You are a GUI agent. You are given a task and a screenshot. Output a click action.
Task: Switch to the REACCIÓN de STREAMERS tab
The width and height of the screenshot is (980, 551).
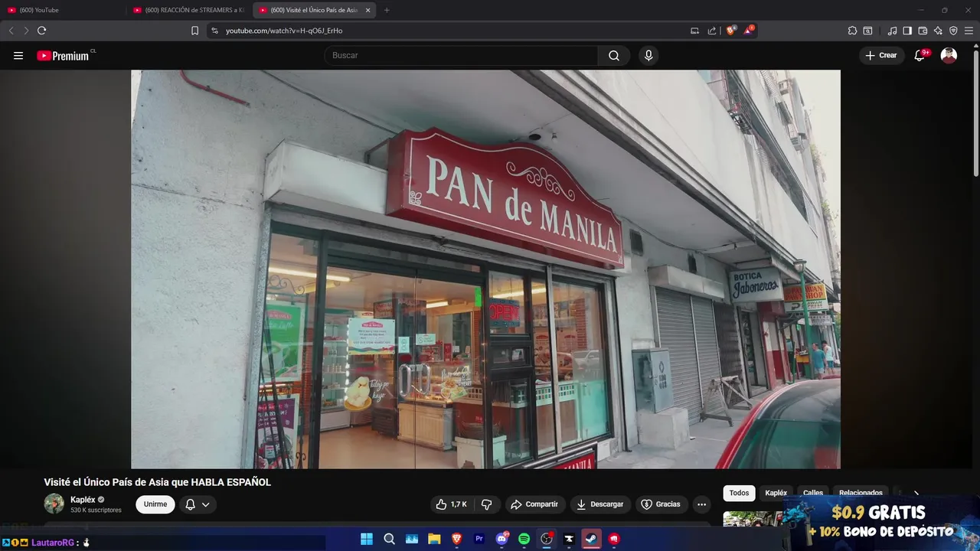click(x=188, y=10)
